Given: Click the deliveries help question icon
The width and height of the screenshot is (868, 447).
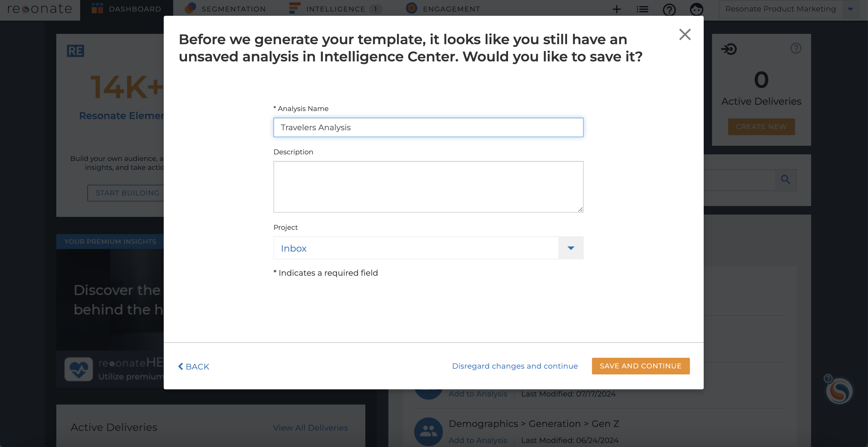Looking at the screenshot, I should pyautogui.click(x=796, y=48).
